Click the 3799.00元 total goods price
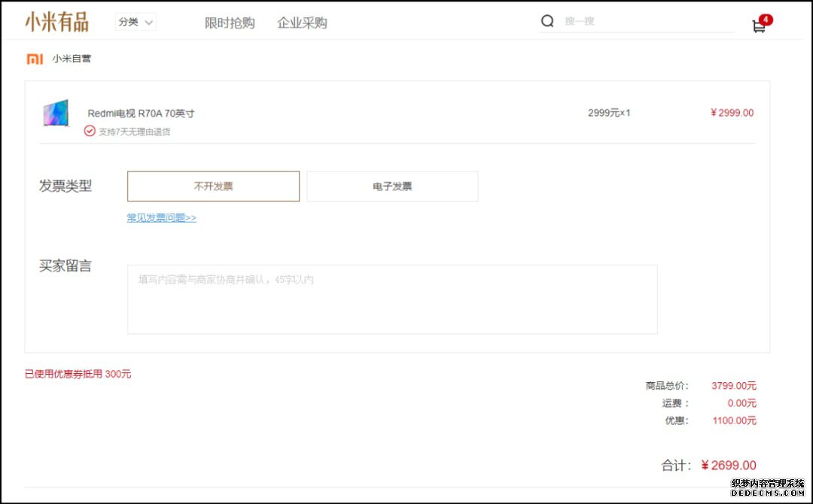This screenshot has width=813, height=504. click(x=734, y=385)
